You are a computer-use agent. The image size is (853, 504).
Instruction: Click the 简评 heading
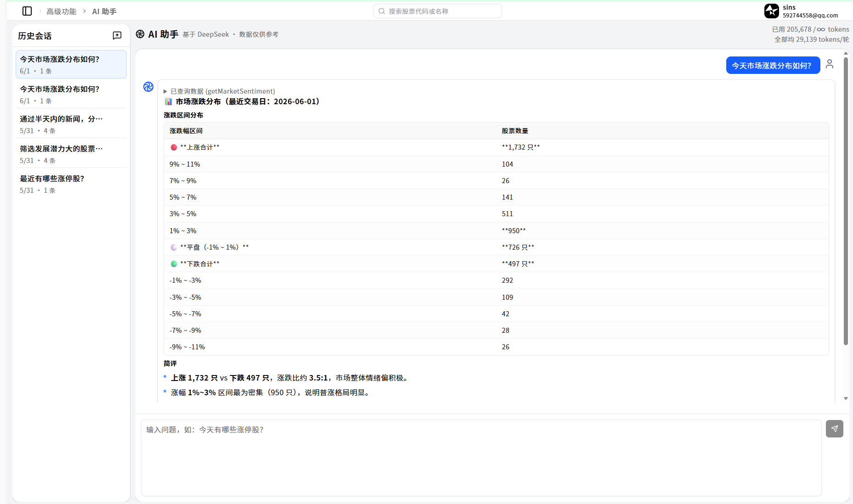pyautogui.click(x=170, y=364)
